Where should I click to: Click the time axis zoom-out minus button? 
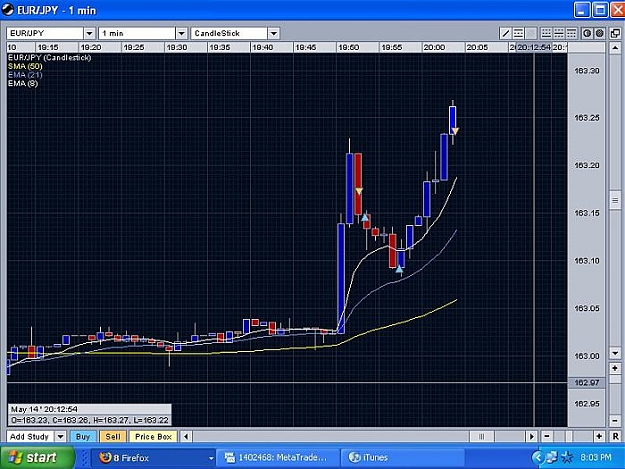(547, 436)
